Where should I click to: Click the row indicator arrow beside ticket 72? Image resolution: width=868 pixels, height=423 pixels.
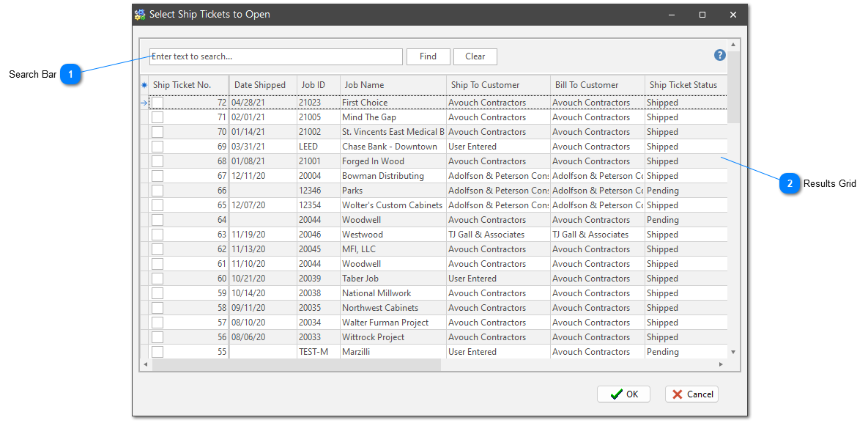point(144,103)
